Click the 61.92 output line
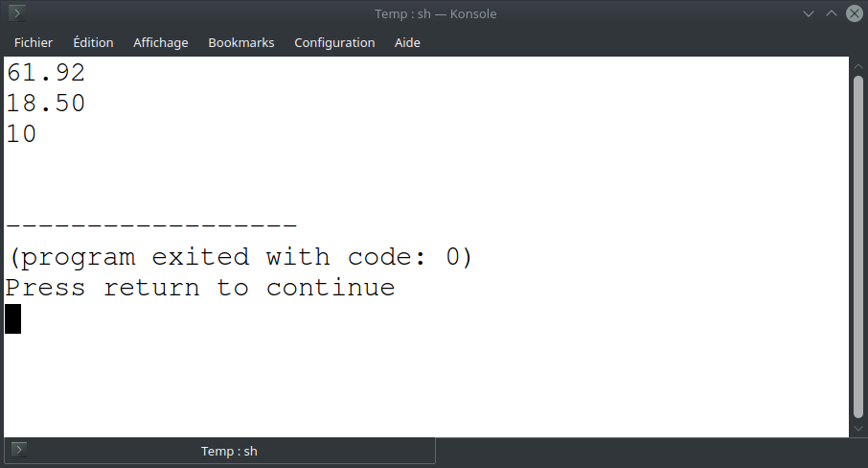The height and width of the screenshot is (468, 868). 45,73
